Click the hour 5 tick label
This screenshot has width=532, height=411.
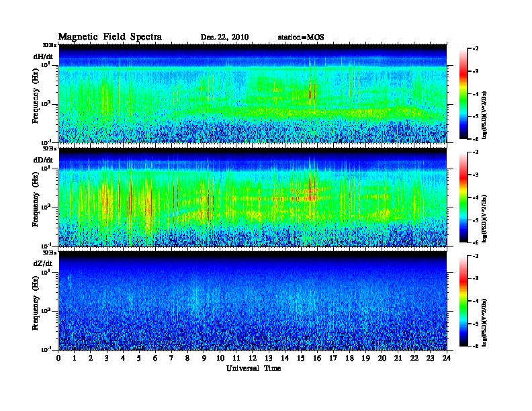click(x=139, y=358)
